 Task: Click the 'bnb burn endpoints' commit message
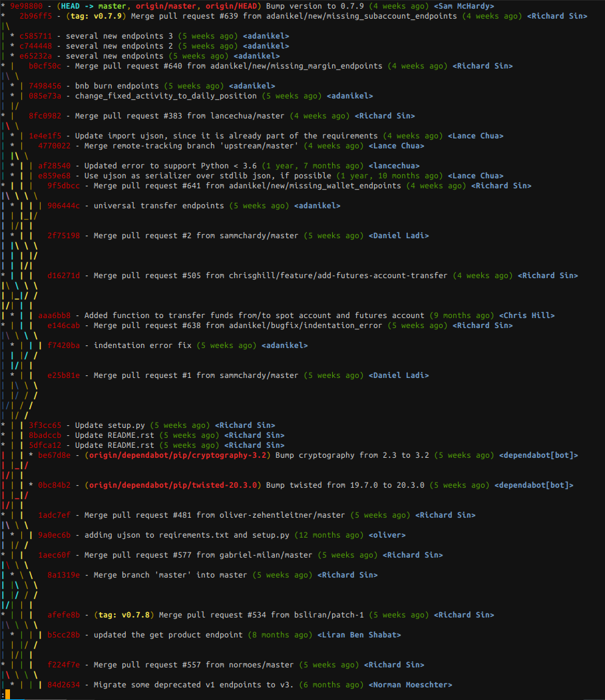[x=116, y=86]
